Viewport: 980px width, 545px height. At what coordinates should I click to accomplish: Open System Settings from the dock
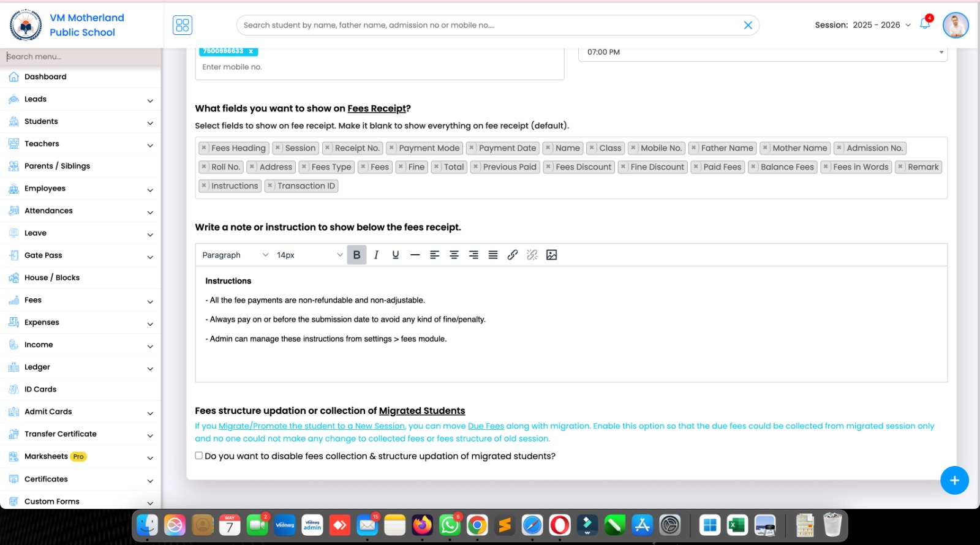tap(670, 525)
